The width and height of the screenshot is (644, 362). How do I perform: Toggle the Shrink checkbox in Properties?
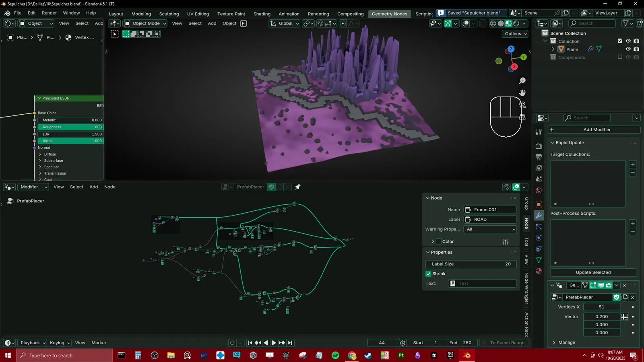click(x=428, y=274)
